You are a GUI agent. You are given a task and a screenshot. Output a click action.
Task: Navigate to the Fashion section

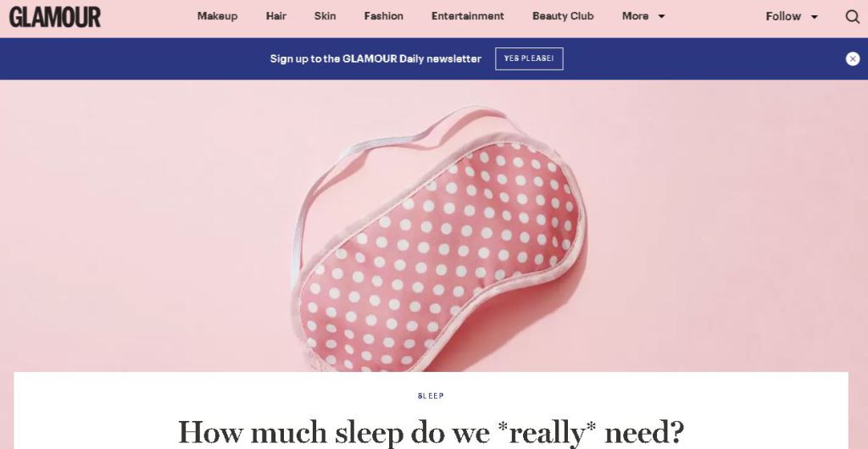tap(384, 16)
